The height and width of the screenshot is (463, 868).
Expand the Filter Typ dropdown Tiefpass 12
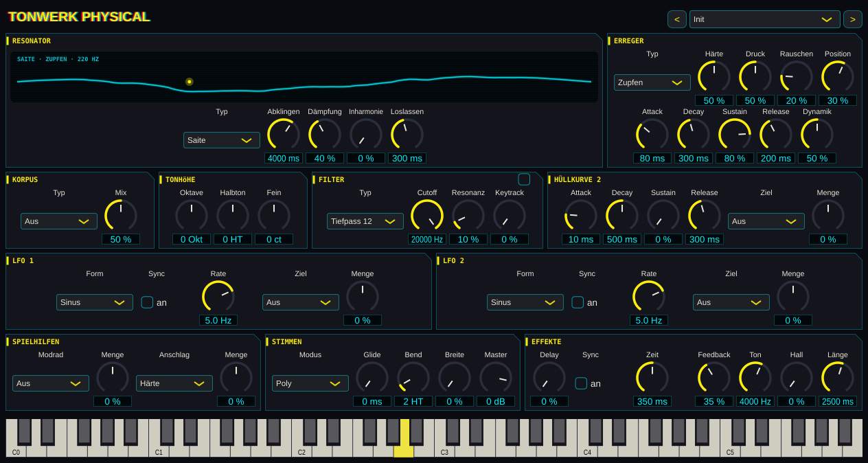pyautogui.click(x=365, y=221)
